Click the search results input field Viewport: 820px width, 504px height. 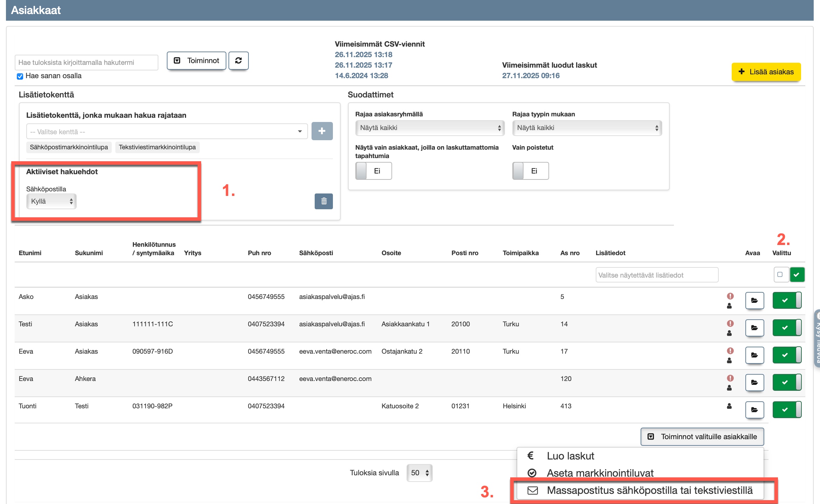[x=86, y=62]
